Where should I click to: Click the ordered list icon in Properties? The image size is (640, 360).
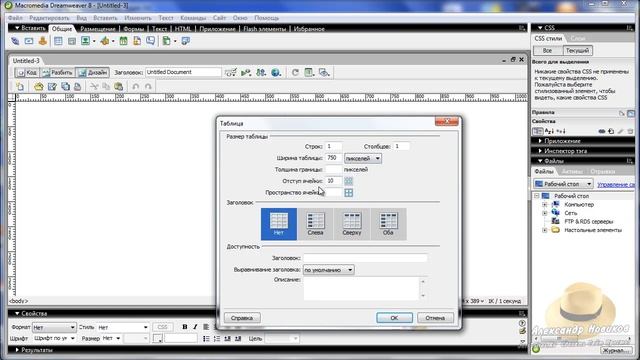tap(217, 339)
